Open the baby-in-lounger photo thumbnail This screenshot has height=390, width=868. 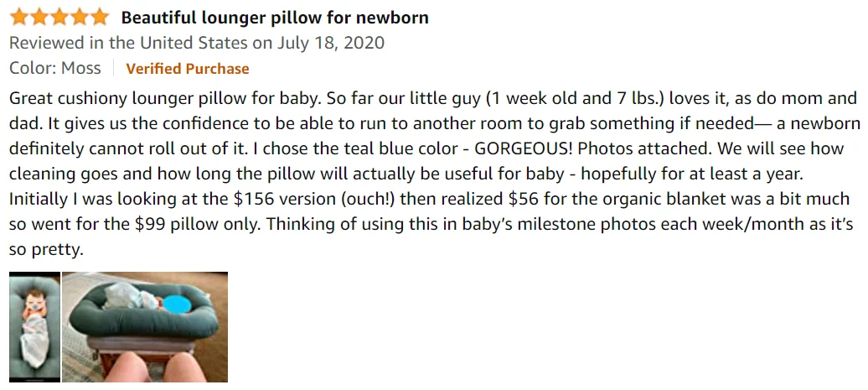pos(34,327)
